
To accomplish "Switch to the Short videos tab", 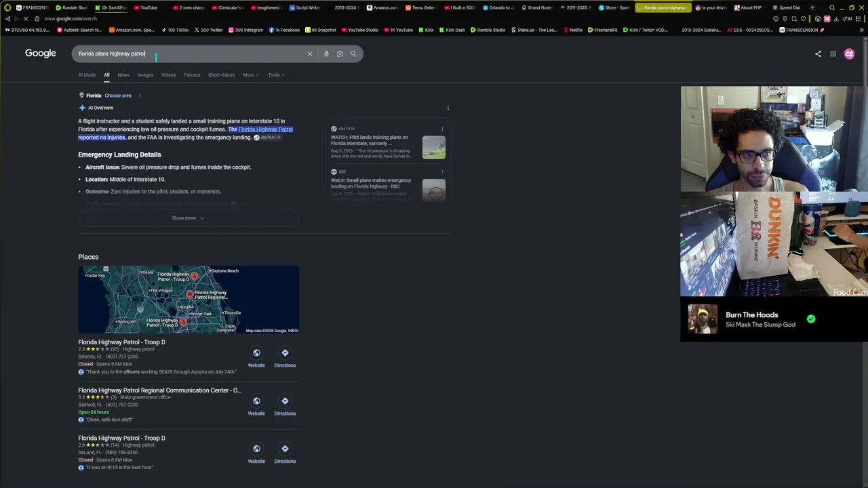I will (x=221, y=75).
